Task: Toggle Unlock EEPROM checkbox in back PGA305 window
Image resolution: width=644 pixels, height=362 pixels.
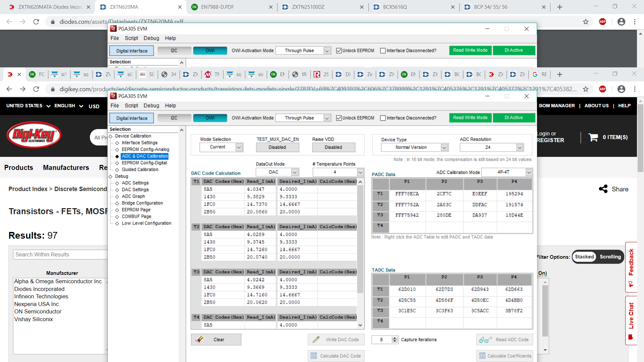Action: point(339,51)
